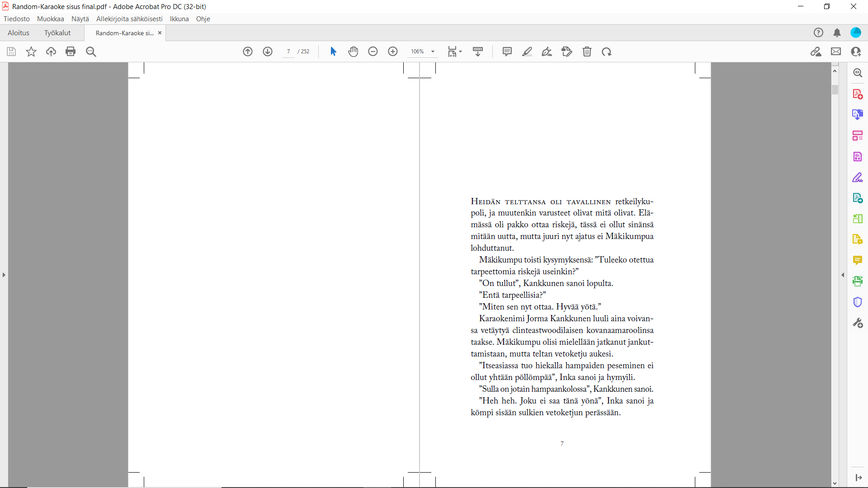Image resolution: width=868 pixels, height=488 pixels.
Task: Click the Aloitus home button
Action: (x=19, y=33)
